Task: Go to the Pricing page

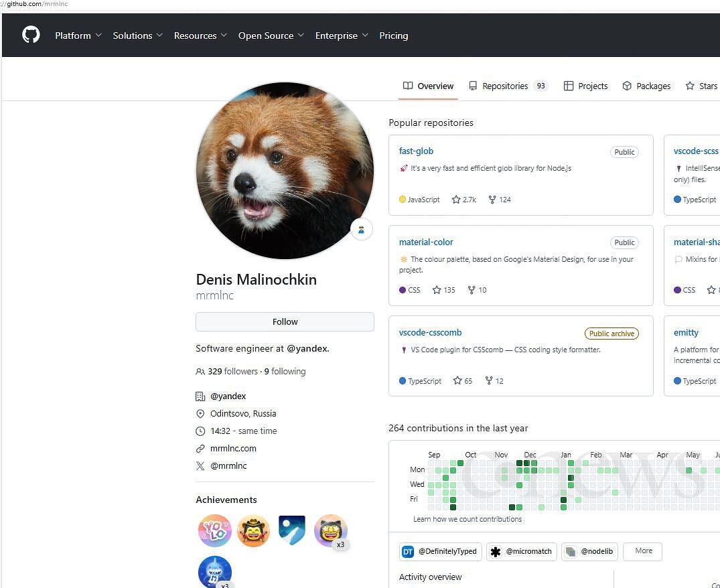Action: [x=394, y=35]
